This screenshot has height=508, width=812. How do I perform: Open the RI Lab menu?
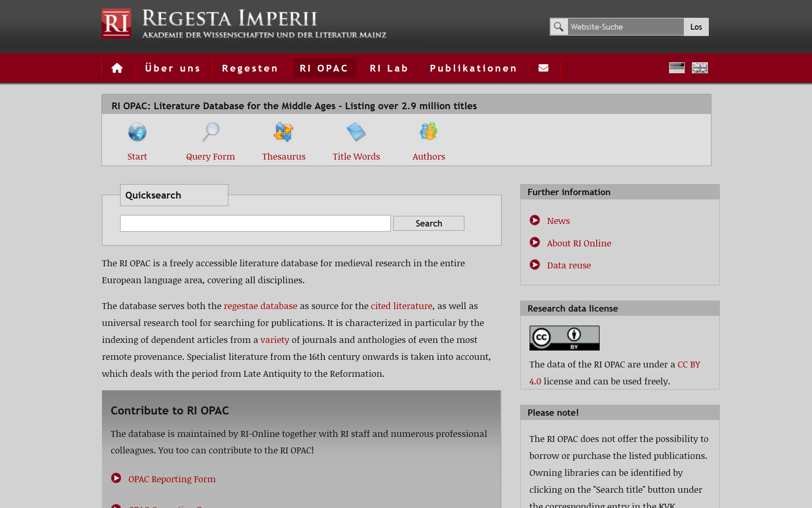tap(389, 68)
